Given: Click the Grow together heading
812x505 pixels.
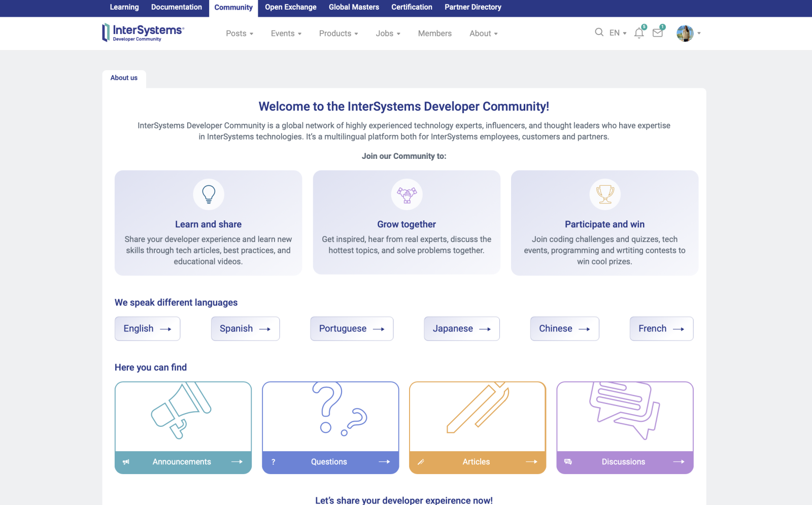Looking at the screenshot, I should coord(407,224).
